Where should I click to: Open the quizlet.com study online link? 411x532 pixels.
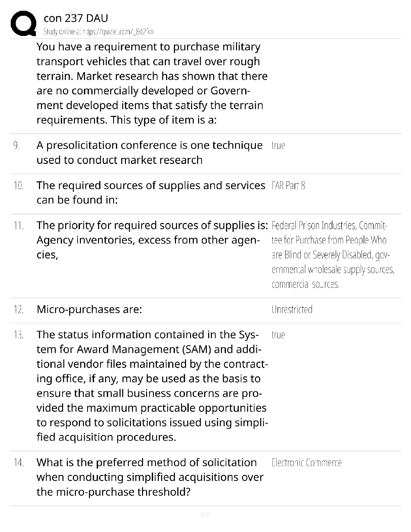98,32
